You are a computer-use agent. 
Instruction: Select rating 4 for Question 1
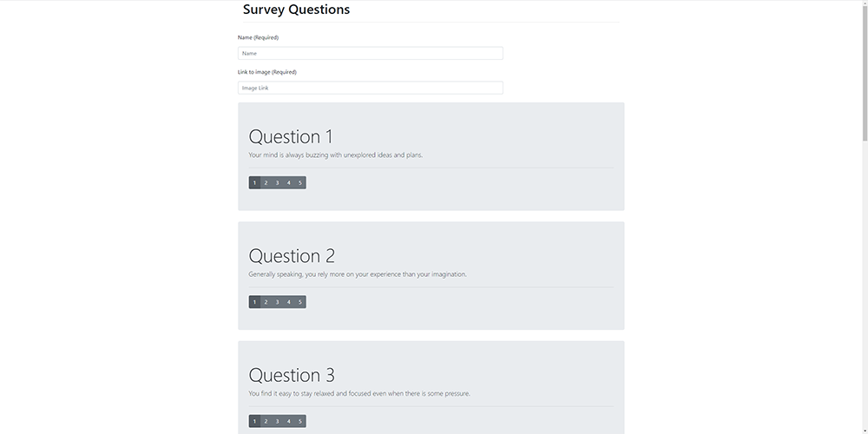point(289,182)
